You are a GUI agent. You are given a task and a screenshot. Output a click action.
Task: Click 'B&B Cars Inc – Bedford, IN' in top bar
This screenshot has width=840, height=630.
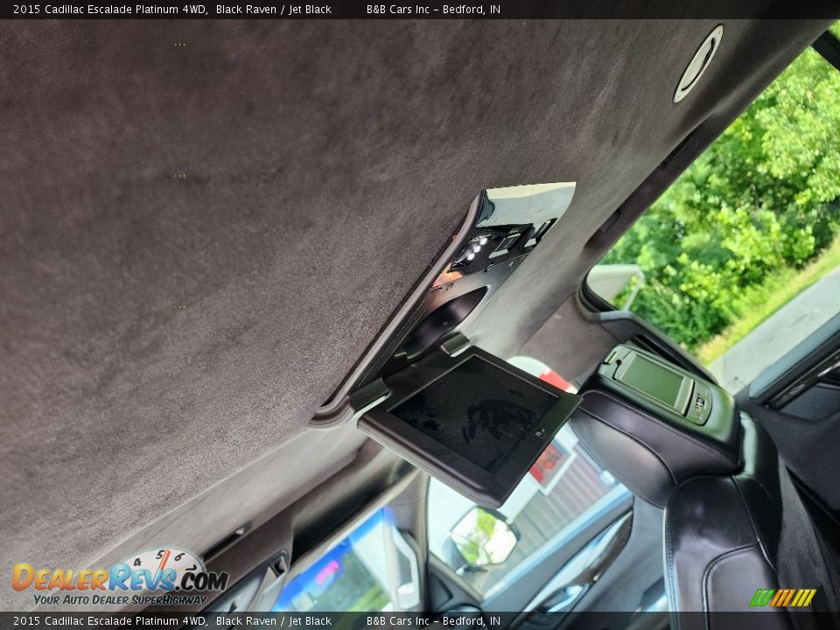coord(433,10)
